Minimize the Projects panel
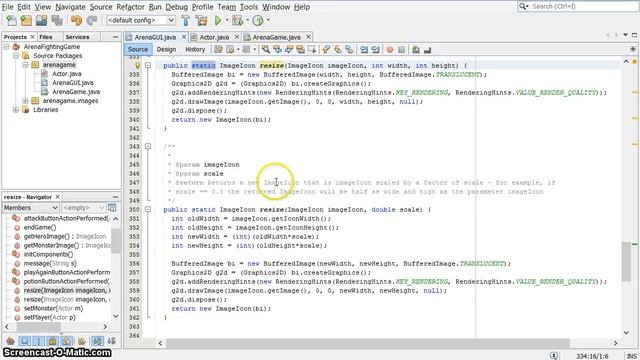Screen dimensions: 640x360 pos(115,37)
